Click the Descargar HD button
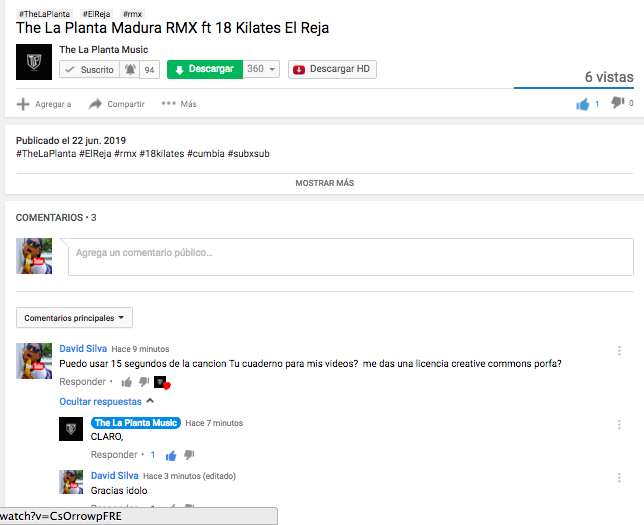644x525 pixels. (332, 69)
